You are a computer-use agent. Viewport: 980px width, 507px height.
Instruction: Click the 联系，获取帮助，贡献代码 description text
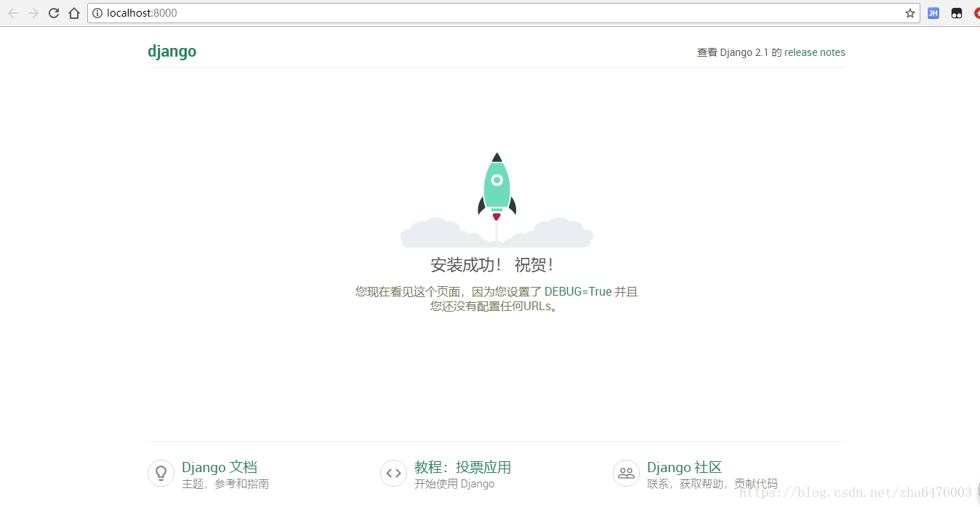tap(712, 484)
